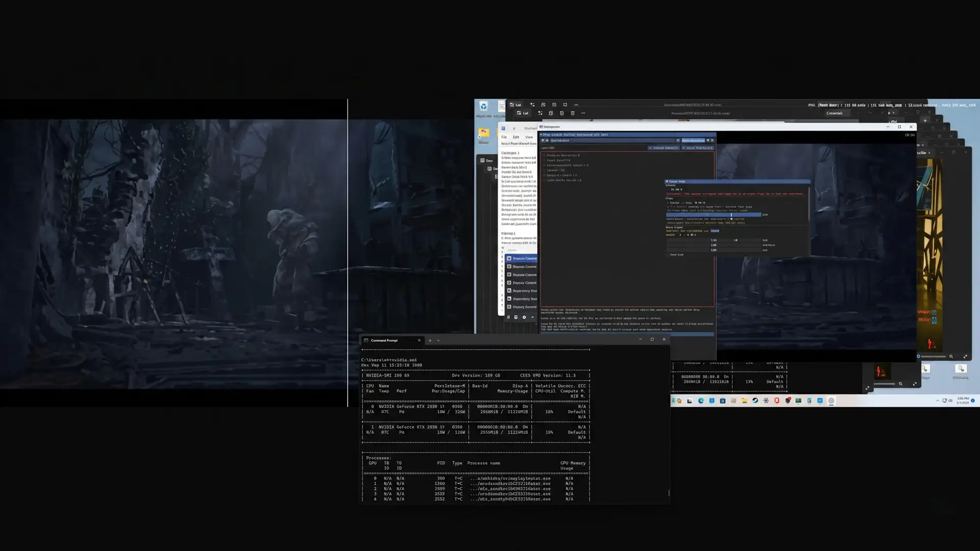Close the 'ual Alar' tab with its x
This screenshot has height=551, width=980.
(x=929, y=153)
